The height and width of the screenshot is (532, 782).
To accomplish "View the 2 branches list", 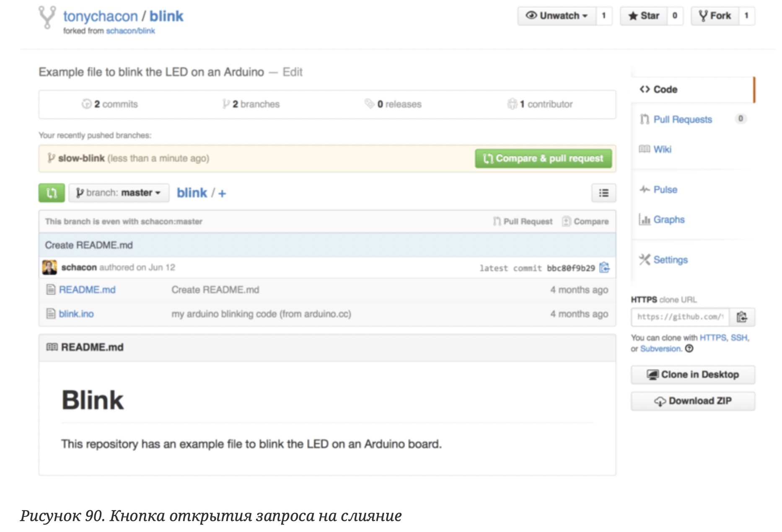I will (x=251, y=104).
